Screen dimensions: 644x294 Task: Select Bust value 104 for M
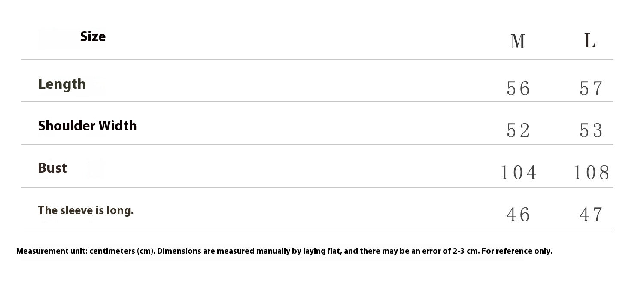coord(519,173)
